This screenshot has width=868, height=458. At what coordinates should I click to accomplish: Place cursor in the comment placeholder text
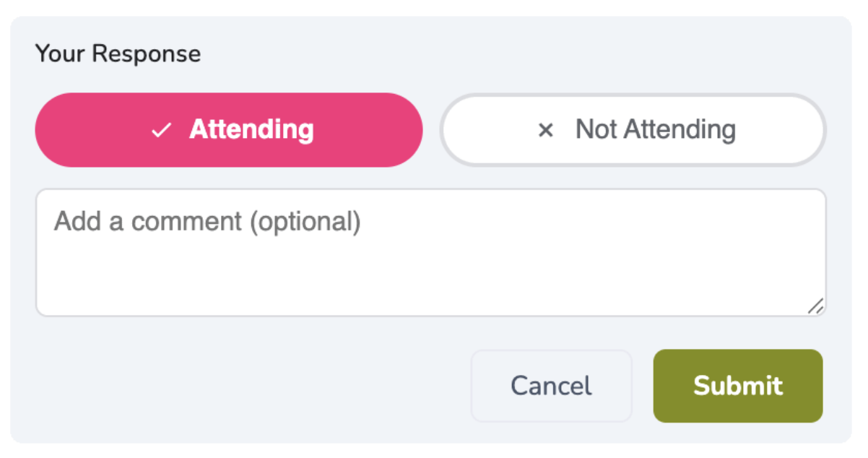tap(207, 221)
